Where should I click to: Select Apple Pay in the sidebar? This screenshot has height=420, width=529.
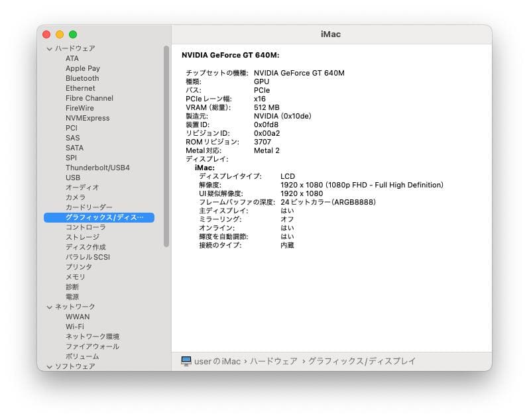[x=83, y=68]
